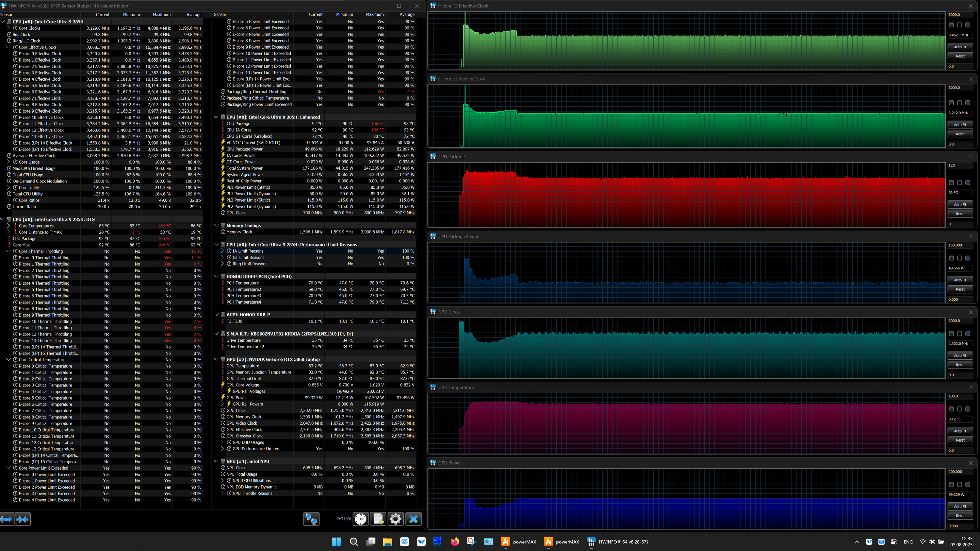Image resolution: width=980 pixels, height=551 pixels.
Task: Expand the Core Clocks tree row
Action: point(8,28)
